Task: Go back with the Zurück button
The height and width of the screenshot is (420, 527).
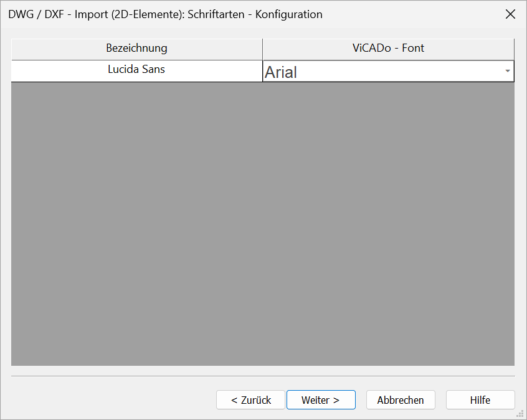Action: click(250, 400)
